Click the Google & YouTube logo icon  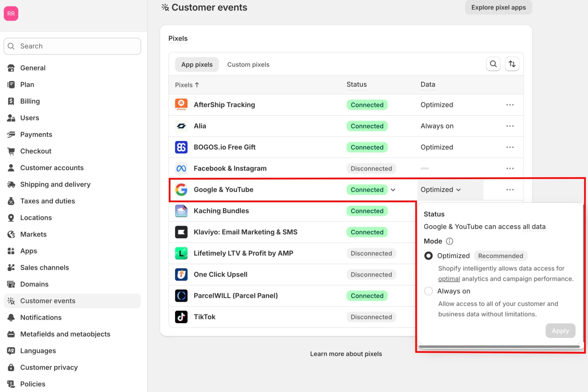pos(181,190)
